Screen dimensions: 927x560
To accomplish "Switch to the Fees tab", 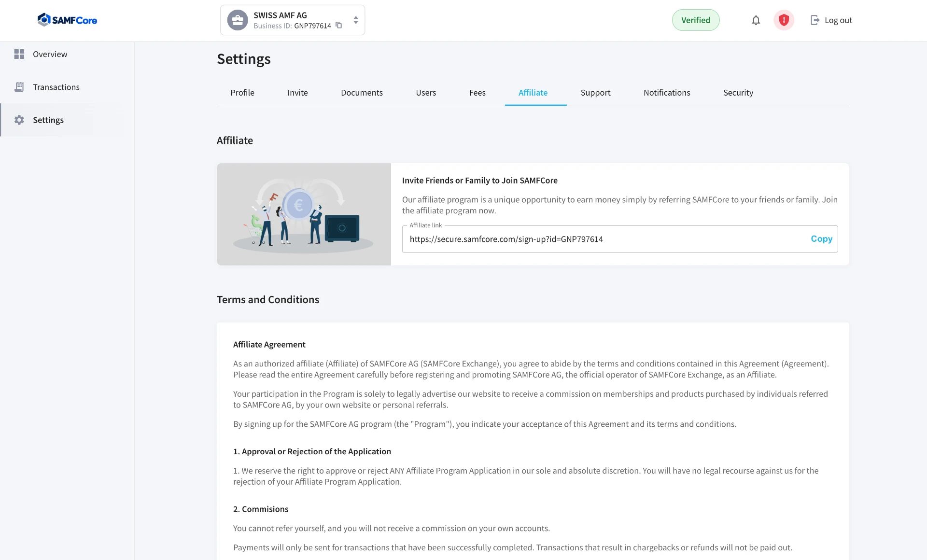I will (x=477, y=93).
